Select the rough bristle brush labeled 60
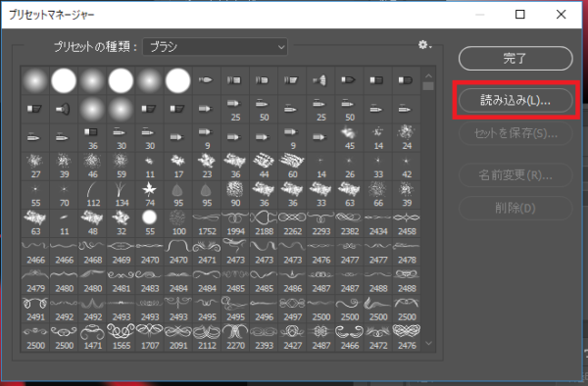Image resolution: width=588 pixels, height=386 pixels. coord(292,167)
